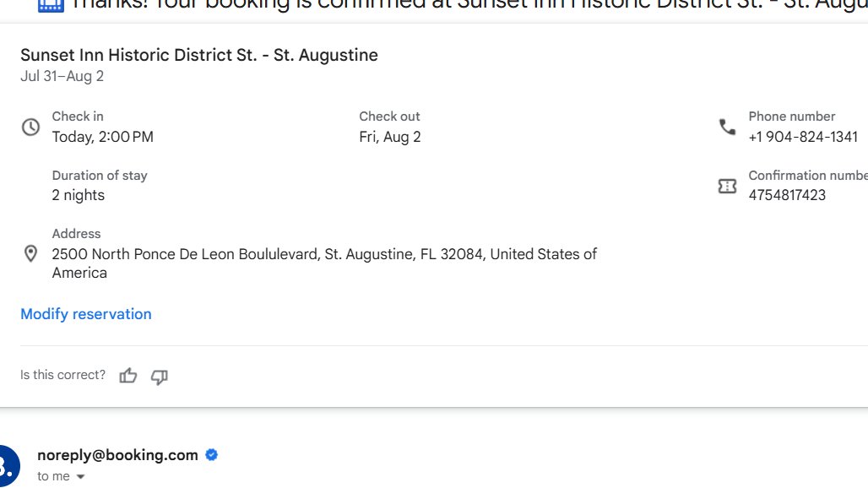The image size is (868, 488).
Task: Click the "2 nights" duration text
Action: (79, 195)
